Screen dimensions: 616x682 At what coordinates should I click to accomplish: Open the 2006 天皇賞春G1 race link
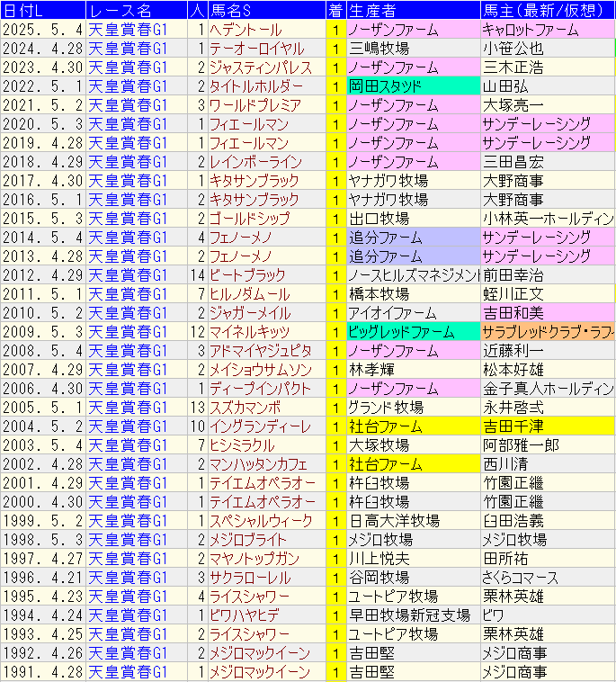click(x=128, y=388)
